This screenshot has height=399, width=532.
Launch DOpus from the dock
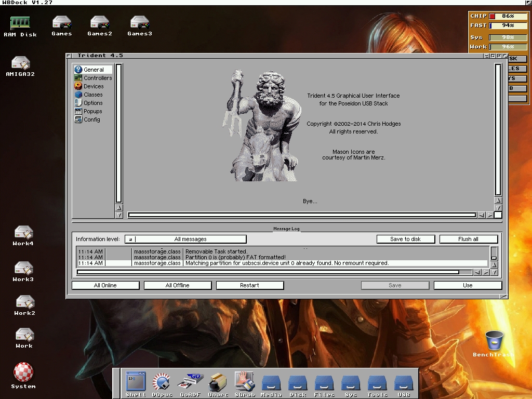click(162, 384)
